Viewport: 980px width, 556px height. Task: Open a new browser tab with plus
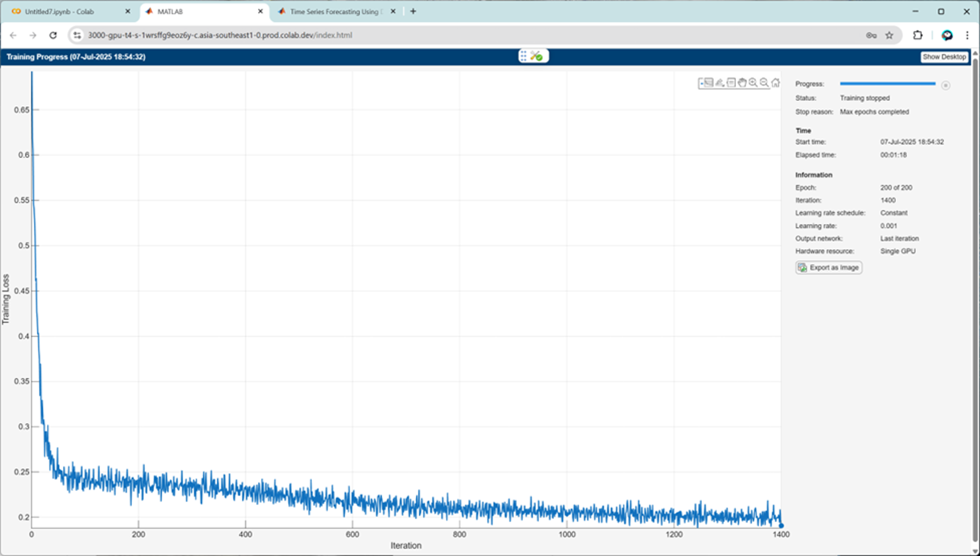click(413, 11)
